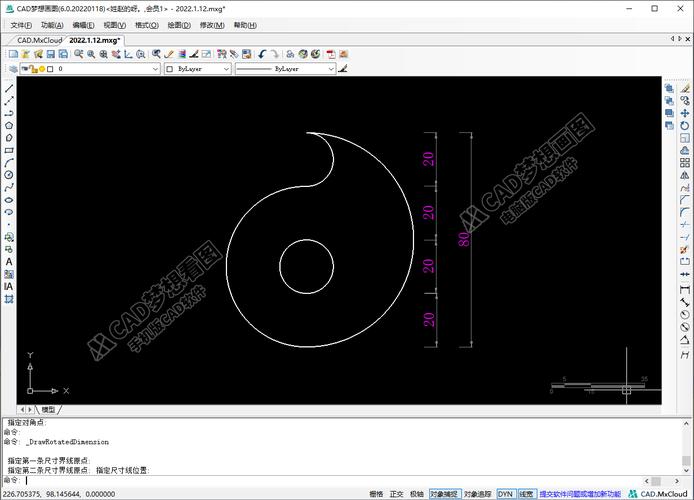Select the single-line Text tool (A)
Viewport: 694px width, 500px height.
(x=9, y=262)
